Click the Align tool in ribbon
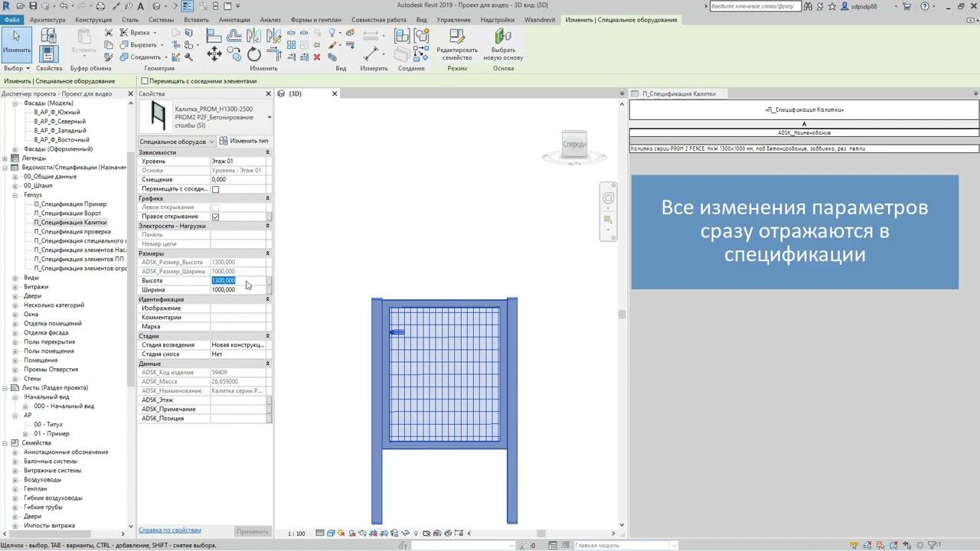Screen dimensions: 980x551 click(x=214, y=35)
